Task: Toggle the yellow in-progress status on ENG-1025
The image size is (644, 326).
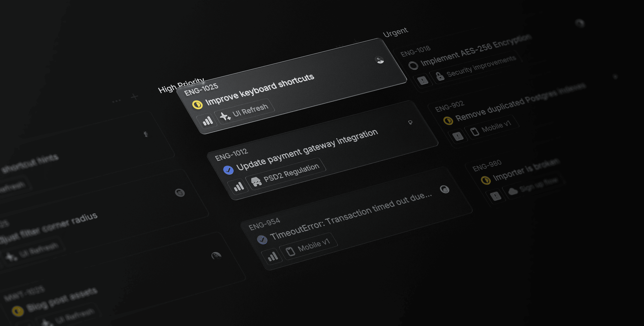Action: 197,104
